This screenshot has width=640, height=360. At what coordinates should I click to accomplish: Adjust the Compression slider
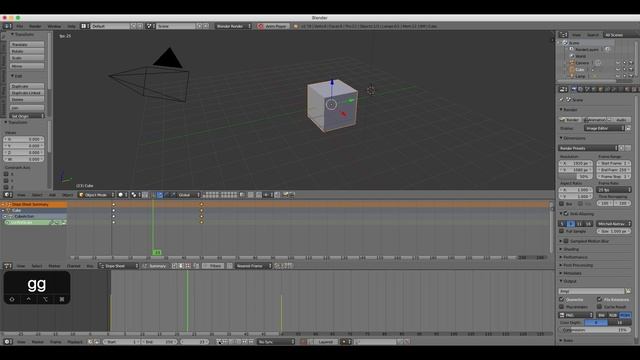pos(594,330)
